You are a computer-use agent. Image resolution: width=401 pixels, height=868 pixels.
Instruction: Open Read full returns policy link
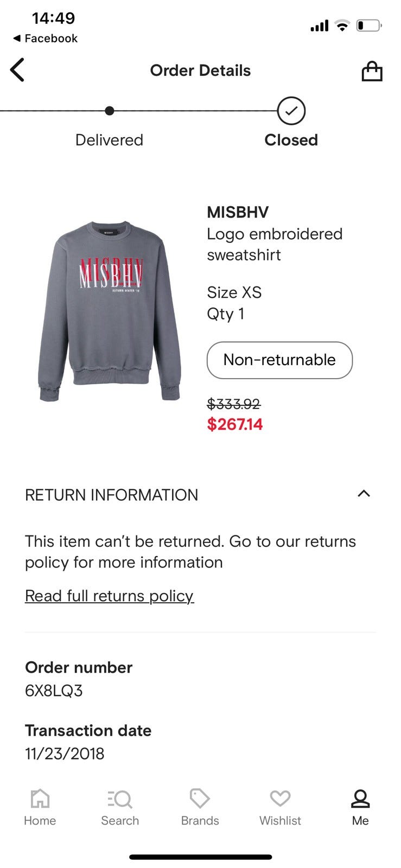point(109,596)
